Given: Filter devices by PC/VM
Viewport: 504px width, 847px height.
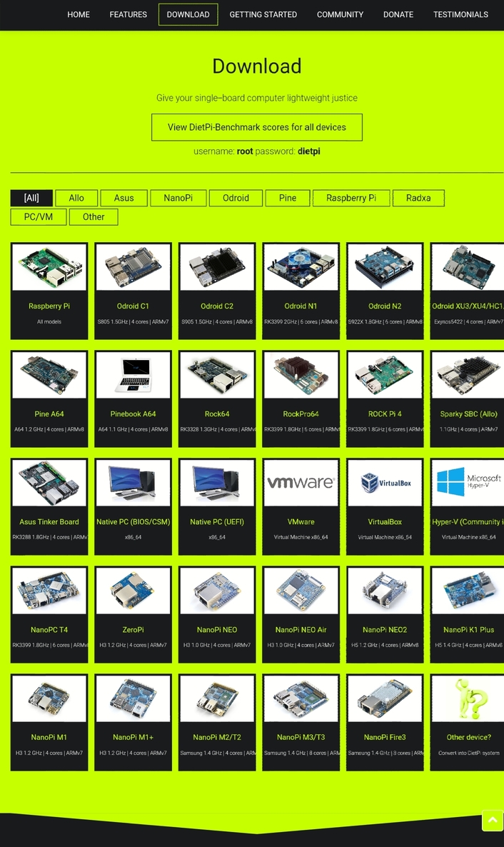Looking at the screenshot, I should tap(39, 216).
